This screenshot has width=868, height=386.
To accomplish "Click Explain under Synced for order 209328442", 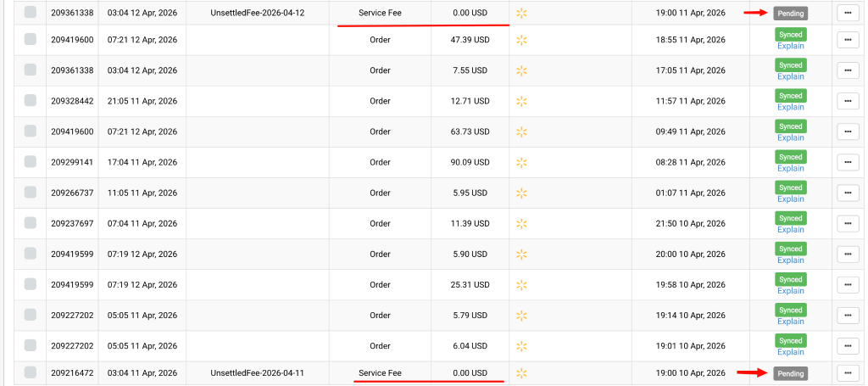I will 790,107.
